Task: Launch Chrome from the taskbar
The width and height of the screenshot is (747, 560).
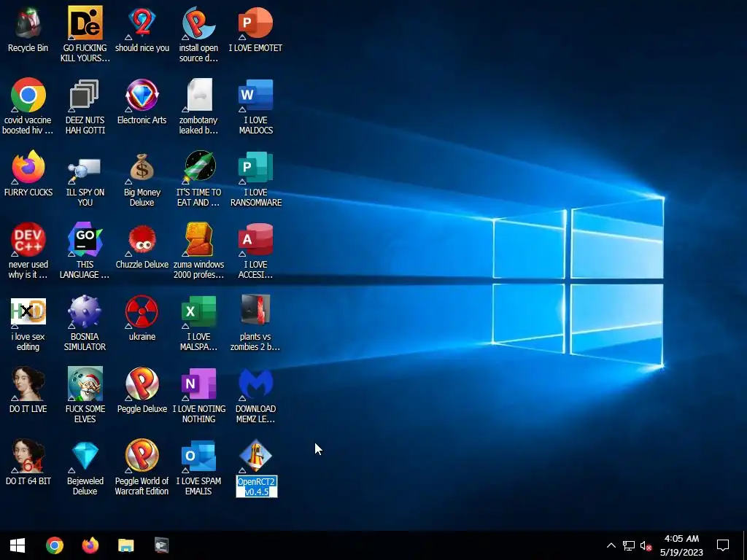Action: (x=54, y=545)
